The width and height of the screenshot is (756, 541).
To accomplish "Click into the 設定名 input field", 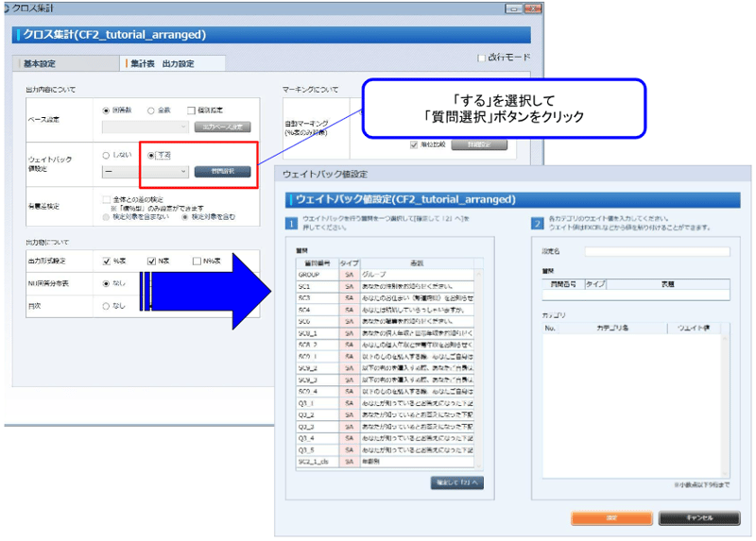I will click(657, 251).
